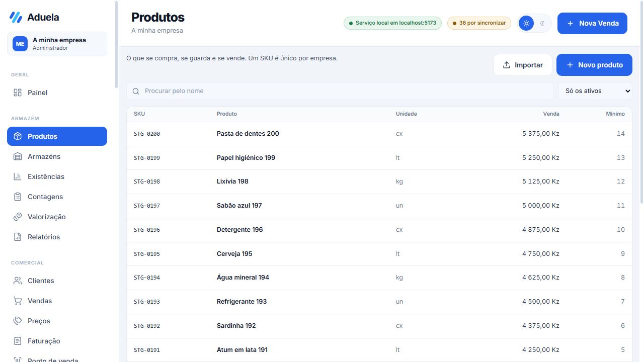Image resolution: width=644 pixels, height=362 pixels.
Task: Click the 36 por sincronizar badge
Action: click(x=479, y=23)
